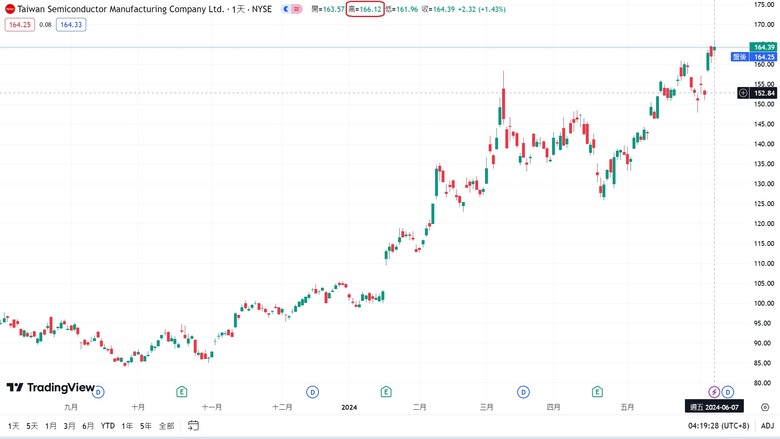Click the 152.84 crosshair price label
The image size is (780, 439).
coord(764,93)
